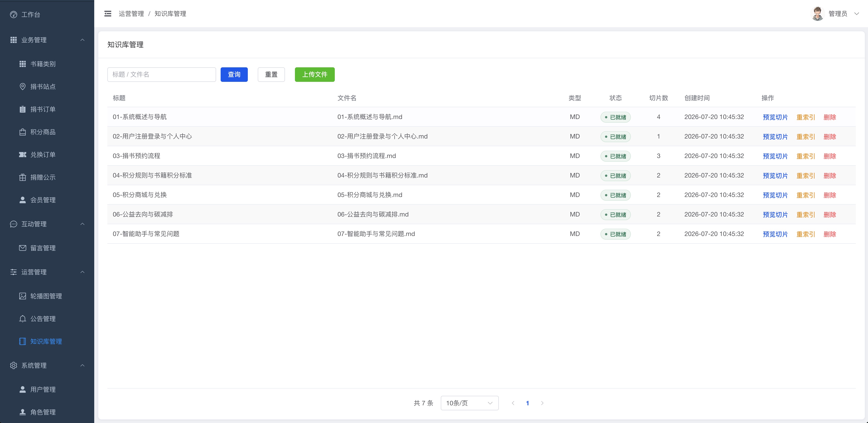Click the 系统管理 gear icon
This screenshot has height=423, width=868.
pos(14,365)
